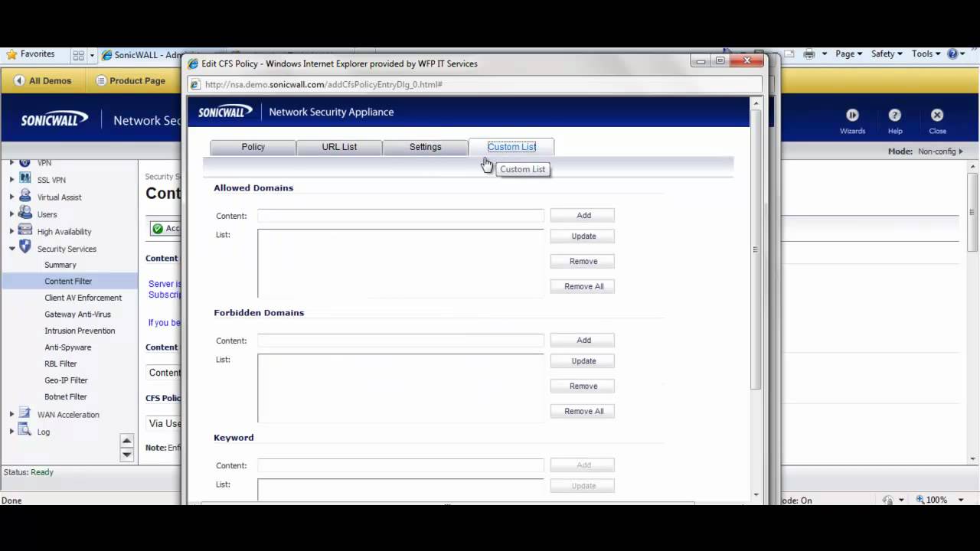Open Client AV Enforcement page
The width and height of the screenshot is (980, 551).
(83, 298)
